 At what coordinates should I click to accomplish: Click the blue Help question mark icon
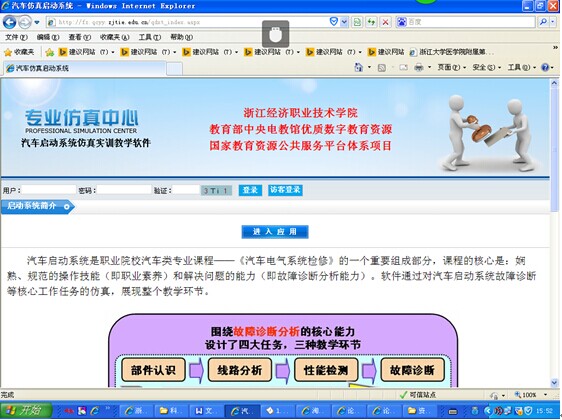click(545, 67)
